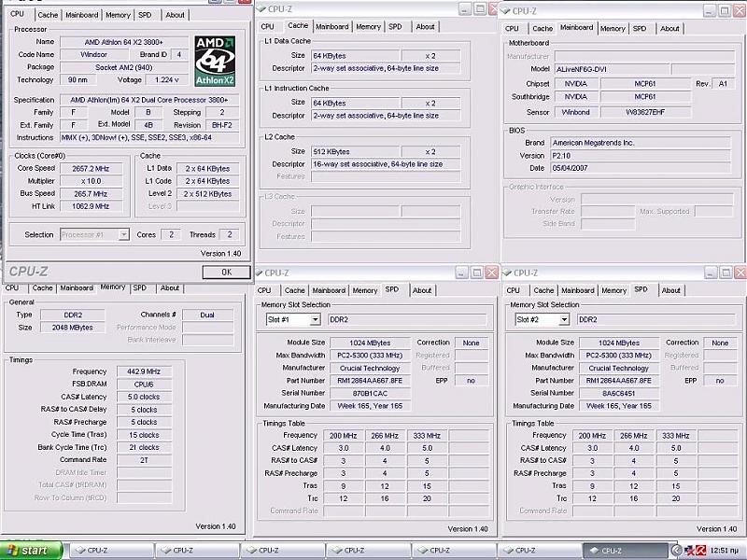Viewport: 747px width, 560px height.
Task: Click the chipset revision value A1
Action: (723, 84)
